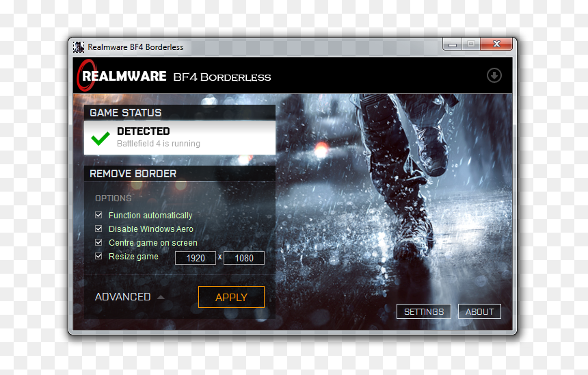The width and height of the screenshot is (588, 375).
Task: Click the GAME STATUS header
Action: [x=126, y=113]
